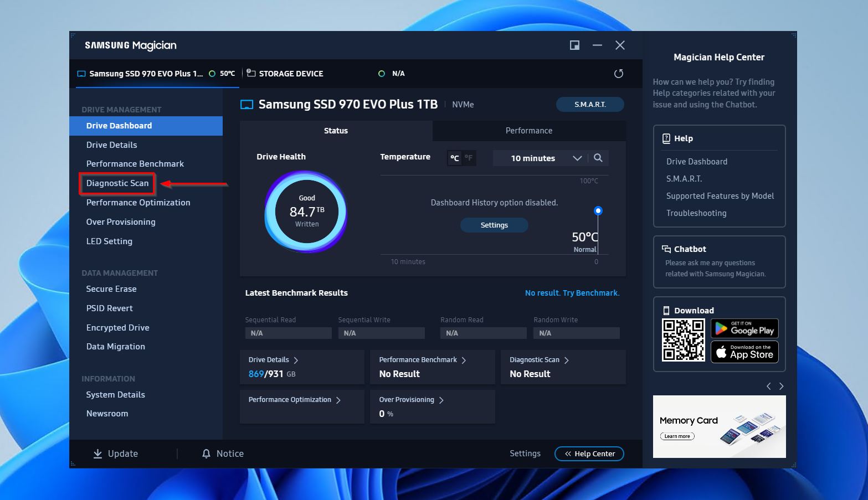Image resolution: width=868 pixels, height=500 pixels.
Task: Click the Google Play download badge
Action: click(744, 329)
